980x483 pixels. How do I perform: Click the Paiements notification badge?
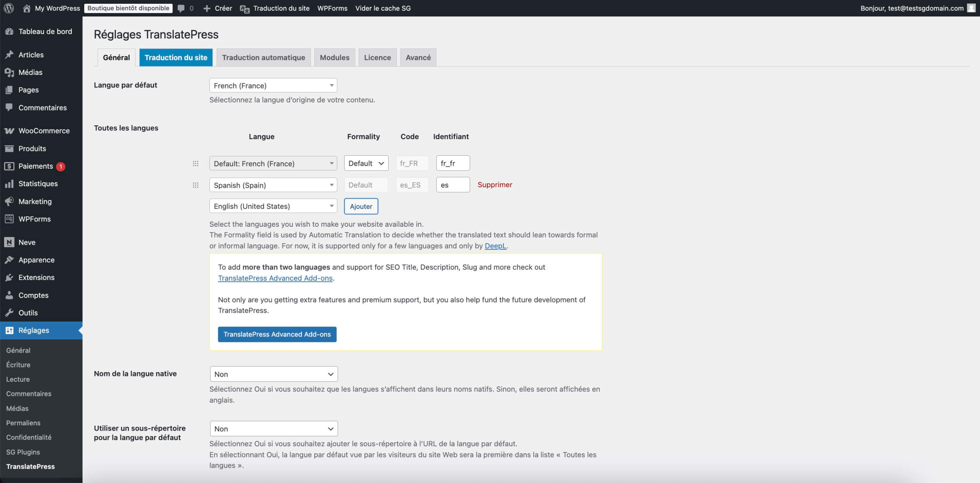coord(60,166)
